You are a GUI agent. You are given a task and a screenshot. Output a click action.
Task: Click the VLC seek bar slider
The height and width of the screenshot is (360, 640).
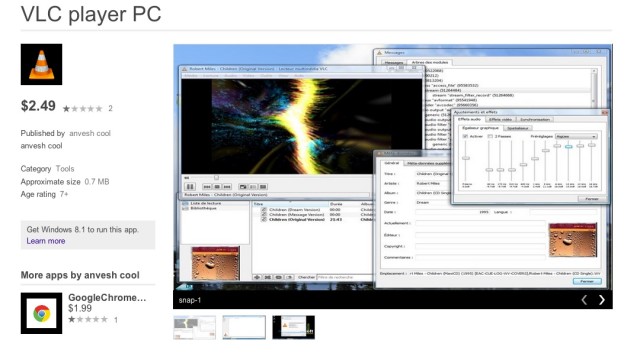[x=216, y=178]
